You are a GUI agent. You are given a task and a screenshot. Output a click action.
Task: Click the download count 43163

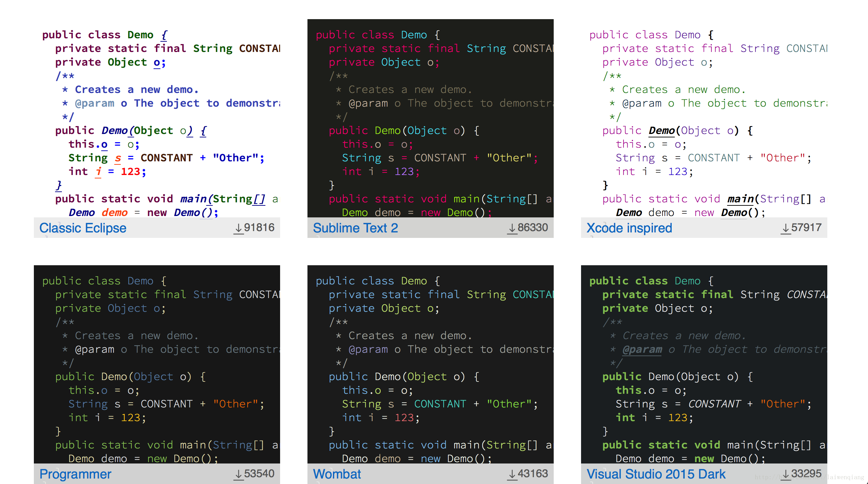tap(533, 474)
